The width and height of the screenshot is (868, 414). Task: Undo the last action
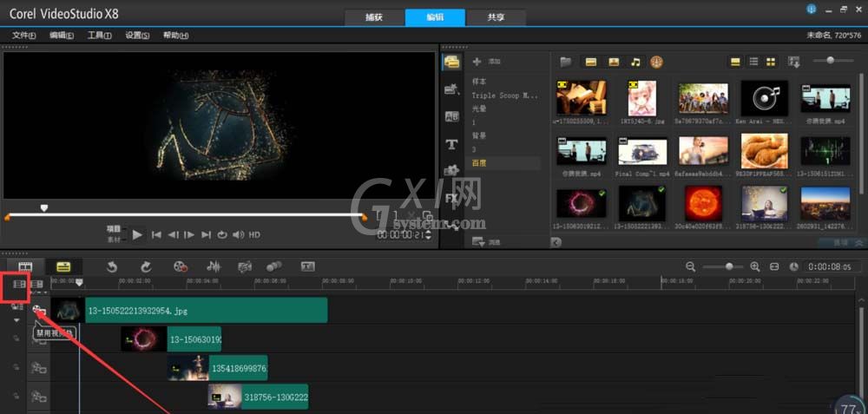coord(112,266)
